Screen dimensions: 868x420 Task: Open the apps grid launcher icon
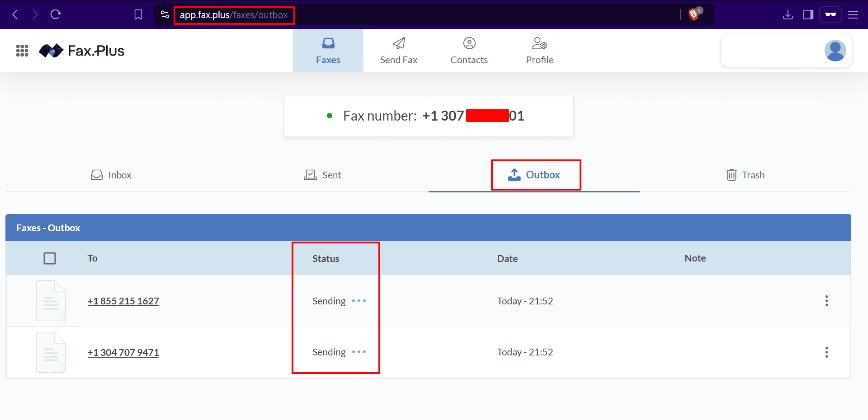(x=22, y=51)
